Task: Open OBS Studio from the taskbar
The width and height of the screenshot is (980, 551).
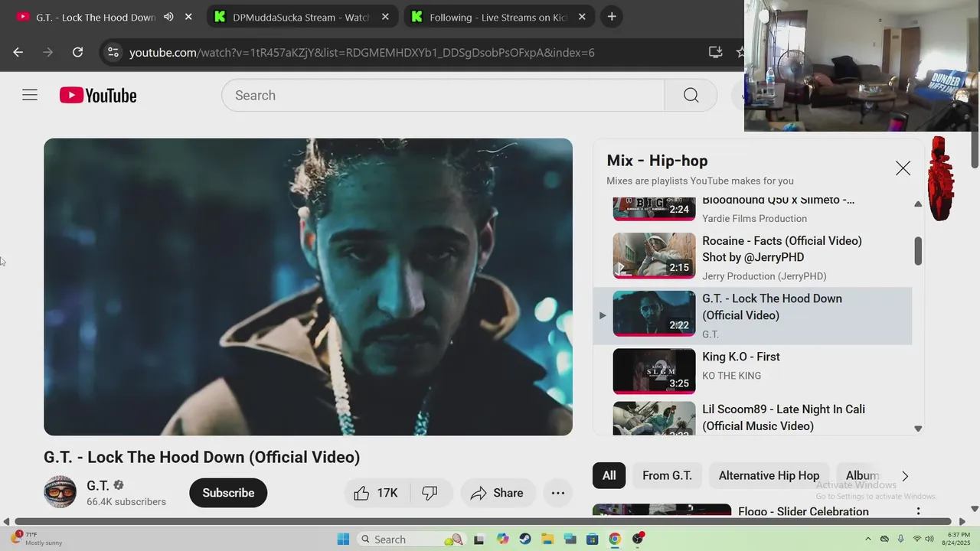Action: [x=637, y=539]
